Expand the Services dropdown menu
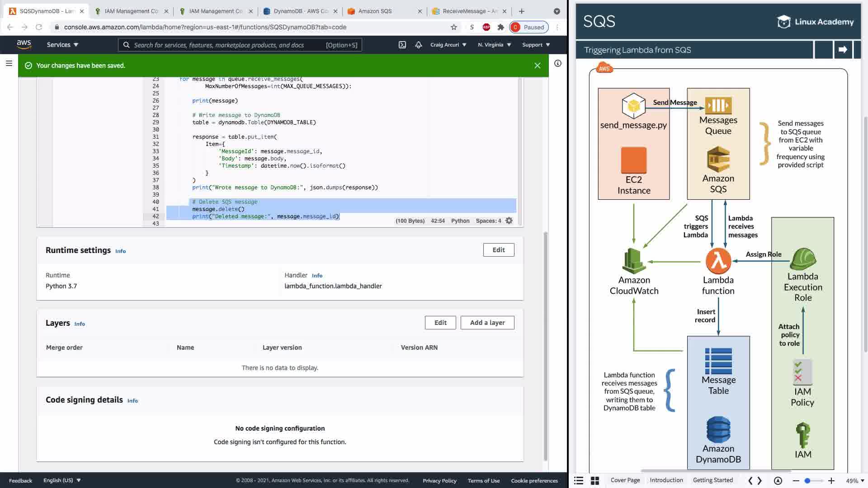Viewport: 868px width, 488px height. pos(62,45)
